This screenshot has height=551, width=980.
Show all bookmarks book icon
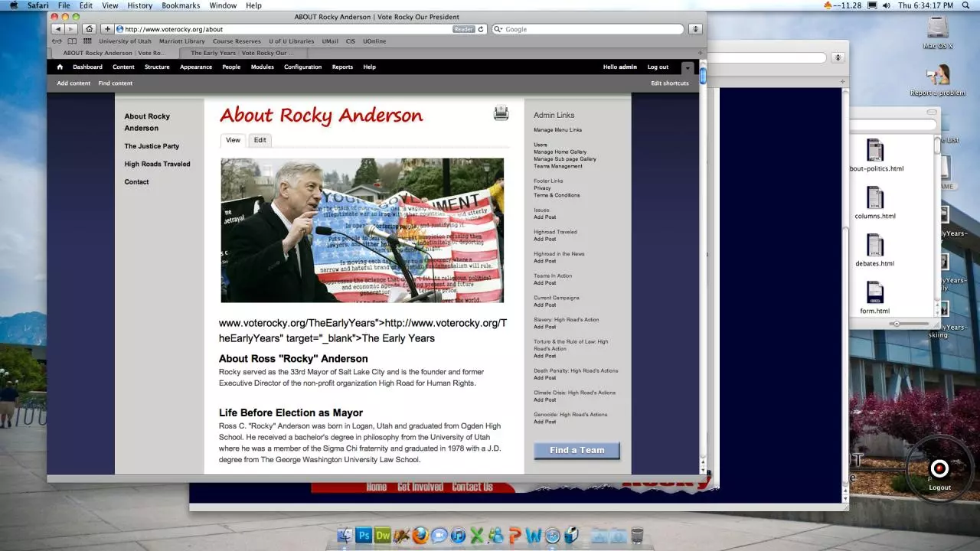[x=72, y=41]
